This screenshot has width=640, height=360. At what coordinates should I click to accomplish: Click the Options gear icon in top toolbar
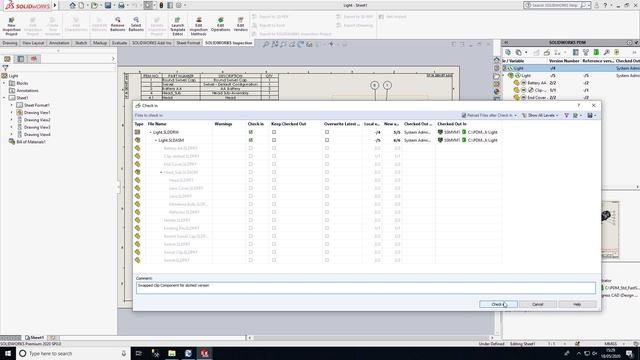178,5
